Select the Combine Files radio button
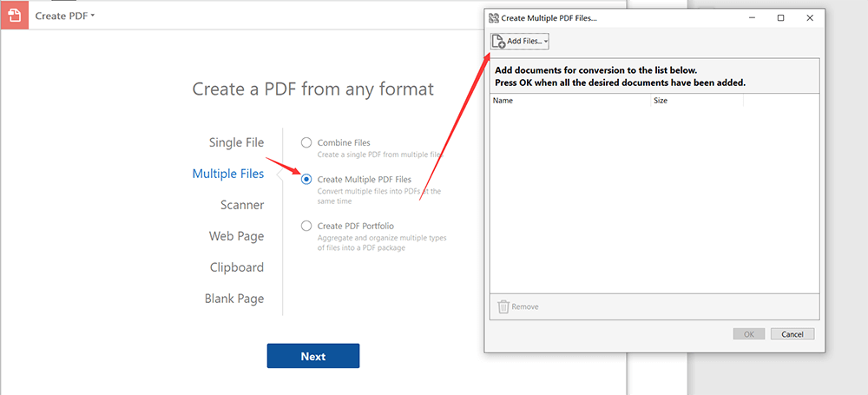868x395 pixels. coord(306,142)
